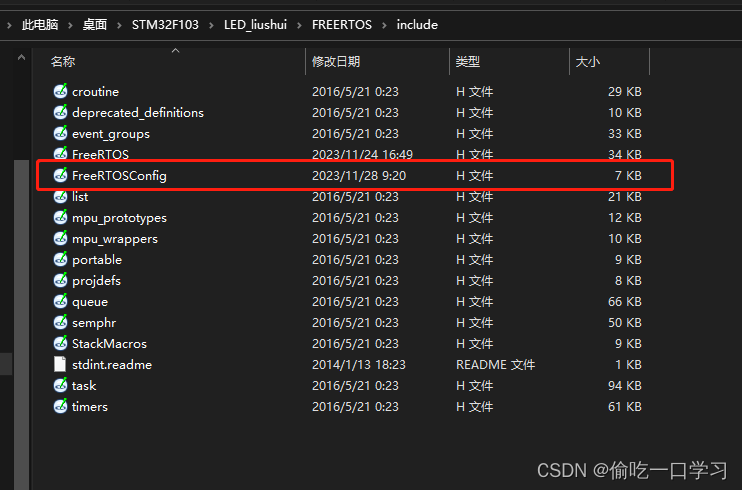Click the 2014/1/13 18:23 modified date
Image resolution: width=742 pixels, height=490 pixels.
point(359,365)
